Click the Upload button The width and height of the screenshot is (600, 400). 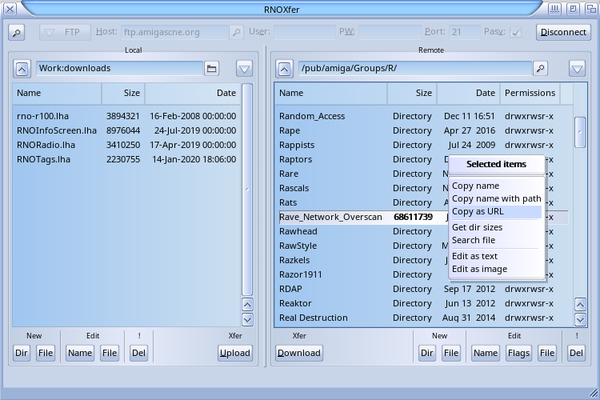tap(235, 353)
